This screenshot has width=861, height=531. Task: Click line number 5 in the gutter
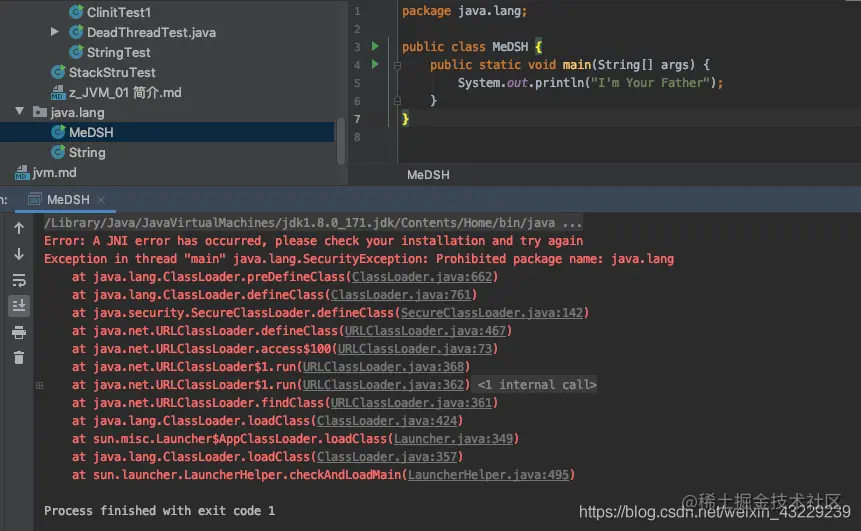coord(357,83)
